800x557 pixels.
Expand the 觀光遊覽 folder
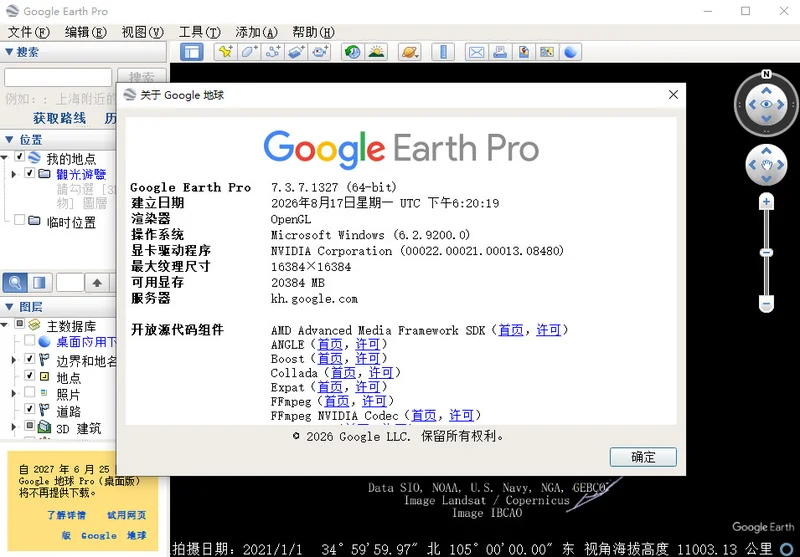[x=14, y=174]
